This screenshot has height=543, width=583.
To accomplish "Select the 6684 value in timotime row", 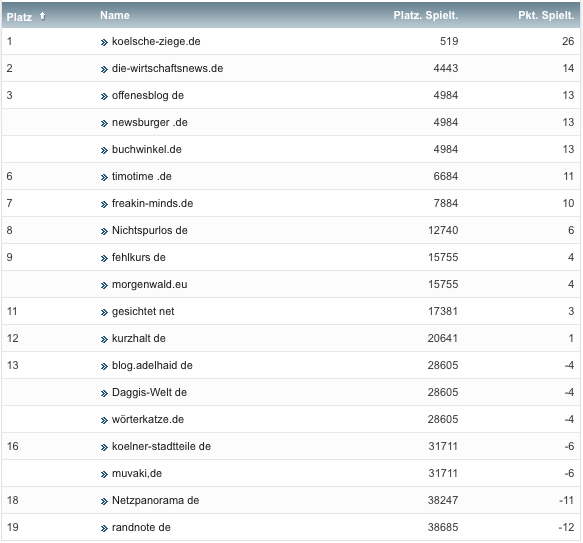I will click(446, 176).
